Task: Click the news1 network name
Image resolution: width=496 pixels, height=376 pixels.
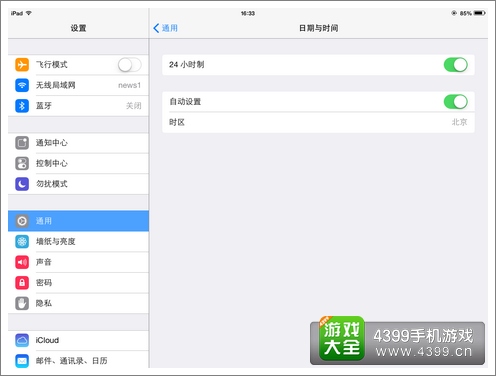Action: point(129,85)
